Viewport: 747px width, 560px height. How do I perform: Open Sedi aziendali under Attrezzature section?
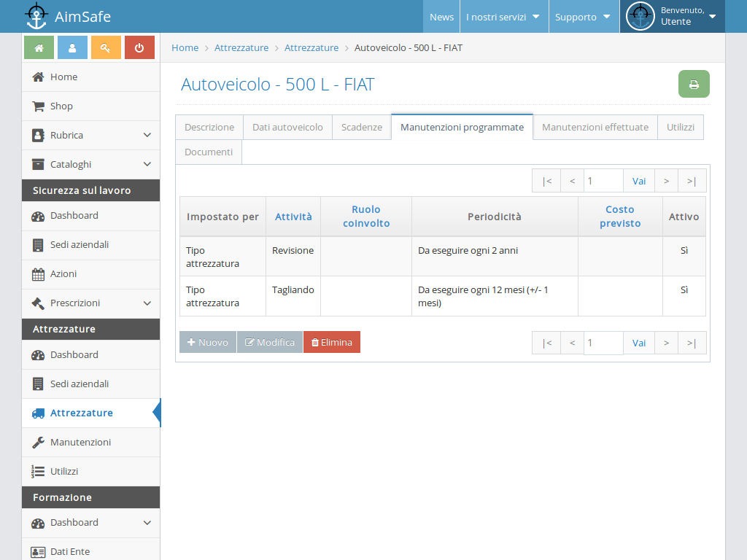(90, 384)
